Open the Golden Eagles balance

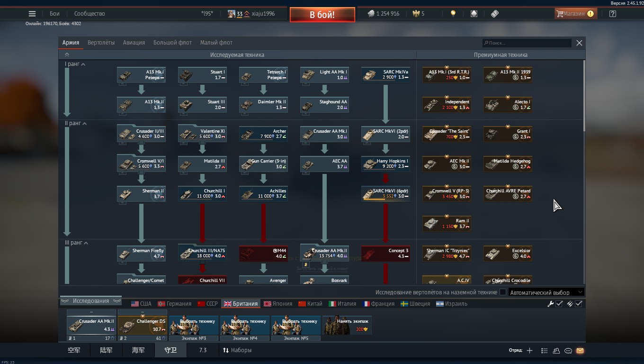click(x=418, y=14)
